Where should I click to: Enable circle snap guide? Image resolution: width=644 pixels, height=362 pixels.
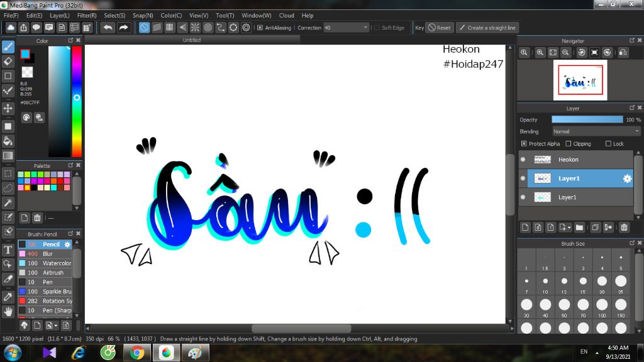(x=208, y=28)
